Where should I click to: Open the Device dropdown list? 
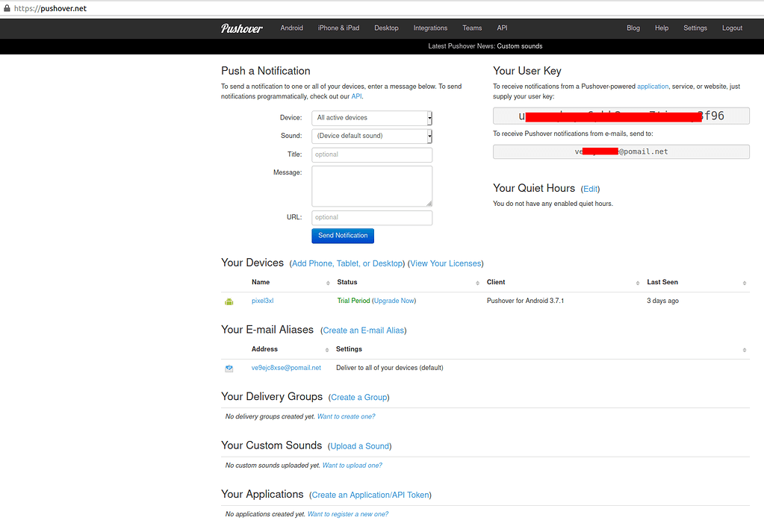pos(371,118)
